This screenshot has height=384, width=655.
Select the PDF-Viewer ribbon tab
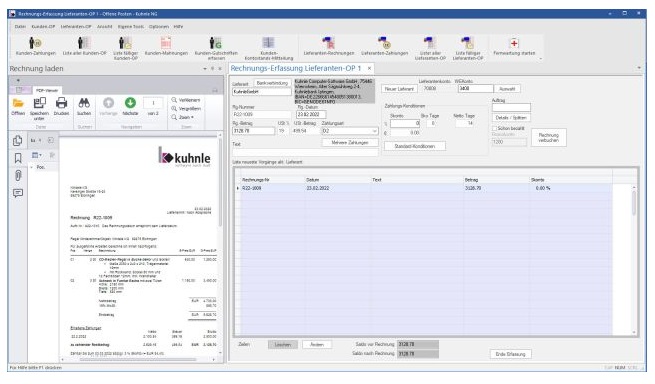pos(47,90)
